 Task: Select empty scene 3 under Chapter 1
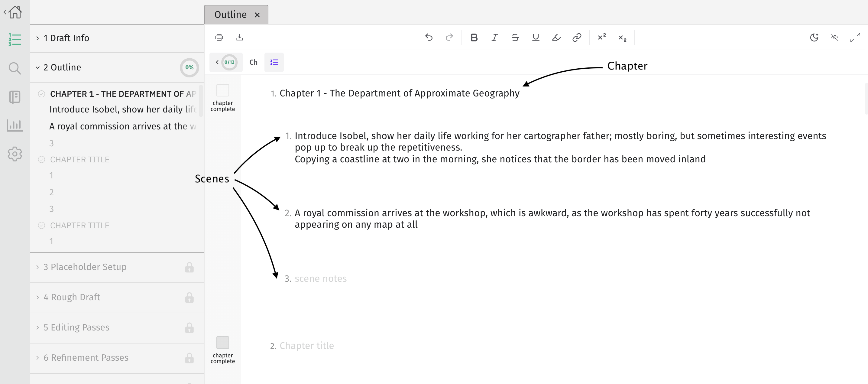pyautogui.click(x=52, y=143)
